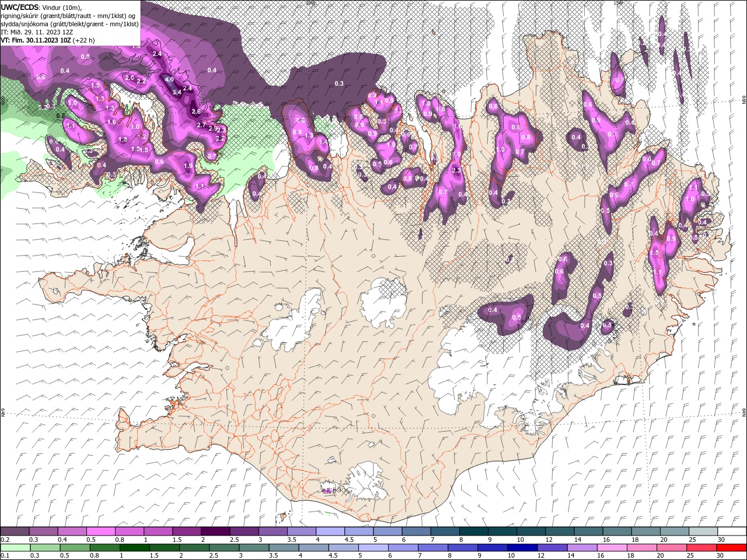Pick upper legend swatch between 0.2 and 0.3

pyautogui.click(x=15, y=531)
